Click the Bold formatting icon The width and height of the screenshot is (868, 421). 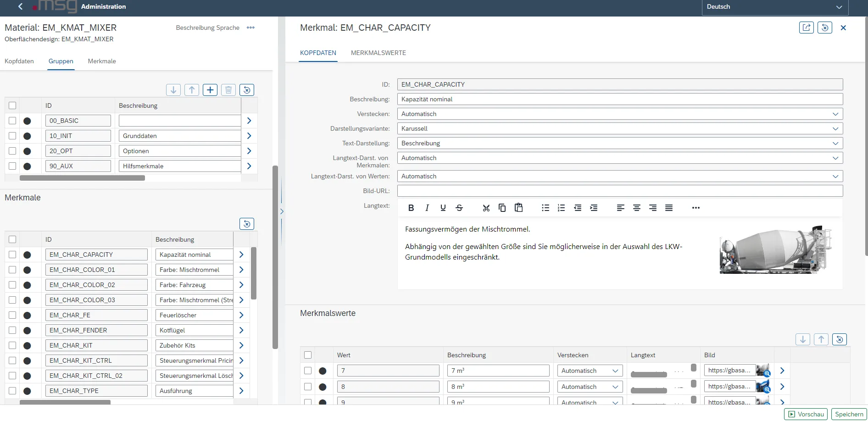(x=411, y=208)
